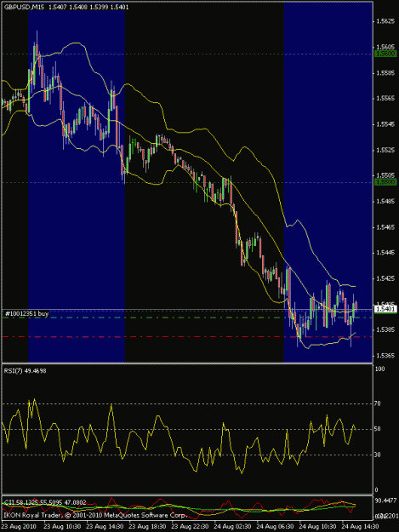This screenshot has height=532, width=399.
Task: Click the 1.5465 price axis label
Action: (385, 227)
